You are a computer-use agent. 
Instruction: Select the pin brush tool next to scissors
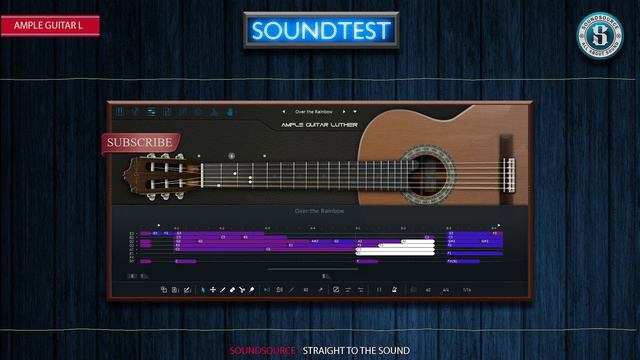point(252,289)
